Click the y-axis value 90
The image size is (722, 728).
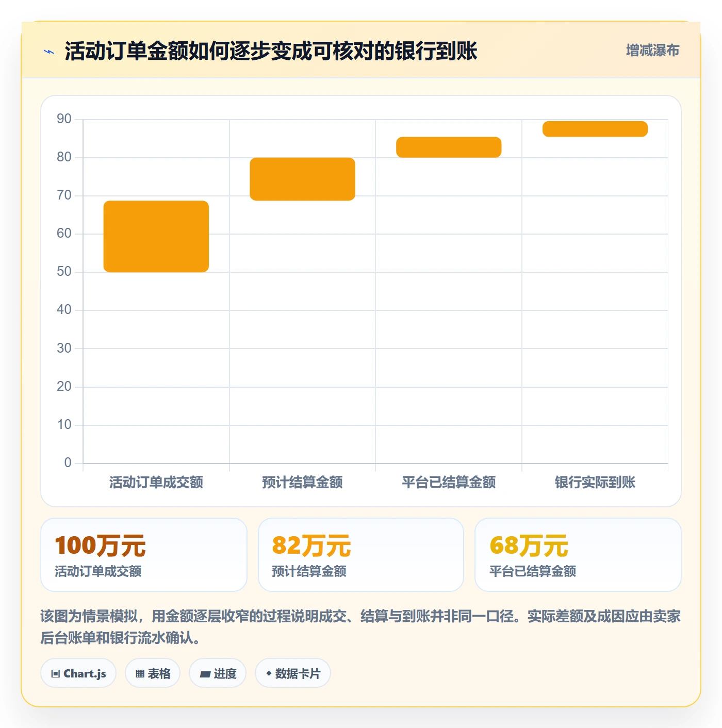pyautogui.click(x=64, y=119)
